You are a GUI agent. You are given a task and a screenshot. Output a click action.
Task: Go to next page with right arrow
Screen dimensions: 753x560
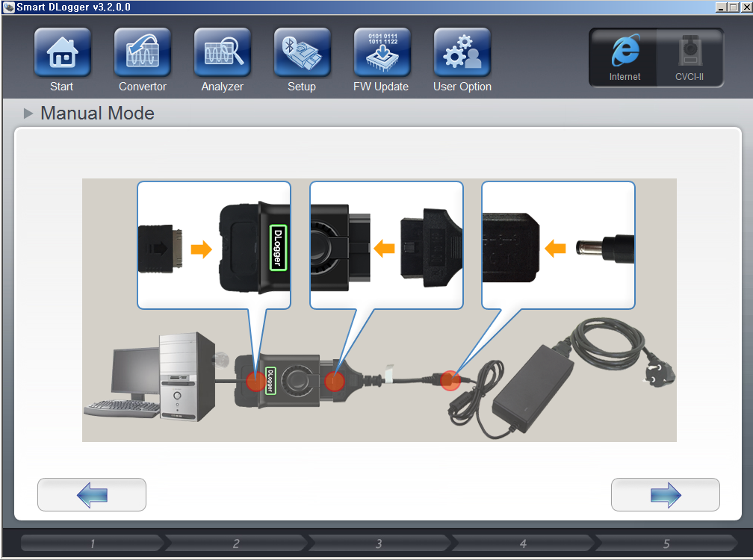[665, 495]
